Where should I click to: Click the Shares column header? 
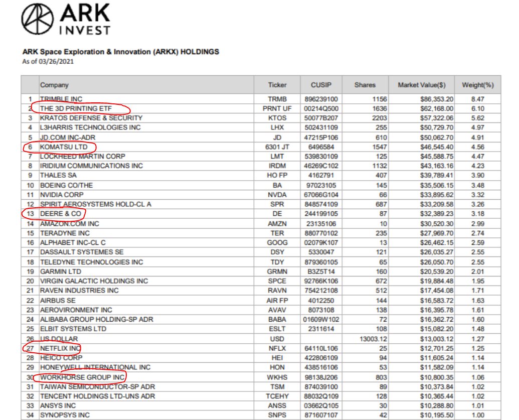tap(365, 85)
